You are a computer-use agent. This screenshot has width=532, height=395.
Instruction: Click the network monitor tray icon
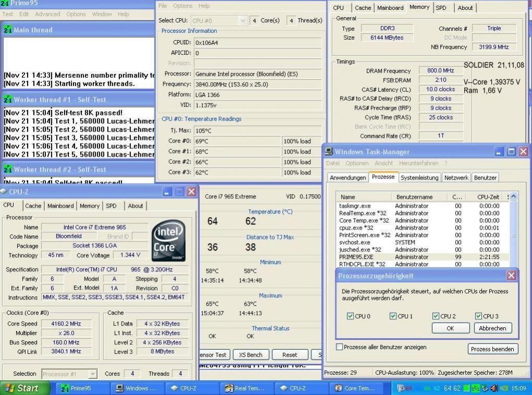[x=401, y=388]
